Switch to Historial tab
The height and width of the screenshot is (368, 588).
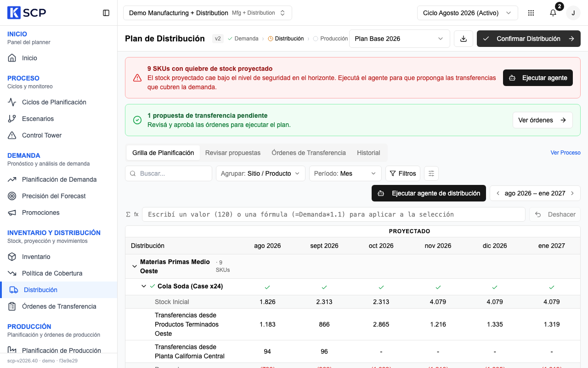coord(368,153)
